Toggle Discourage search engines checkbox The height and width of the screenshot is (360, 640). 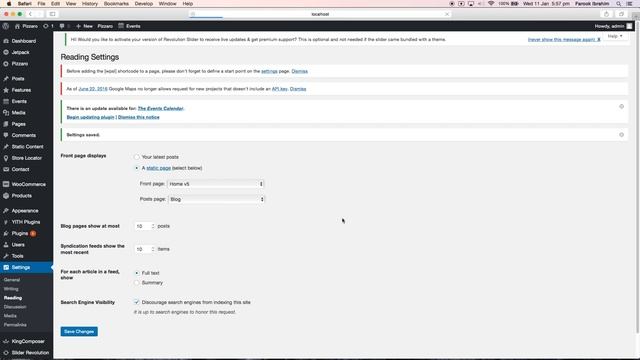[137, 302]
